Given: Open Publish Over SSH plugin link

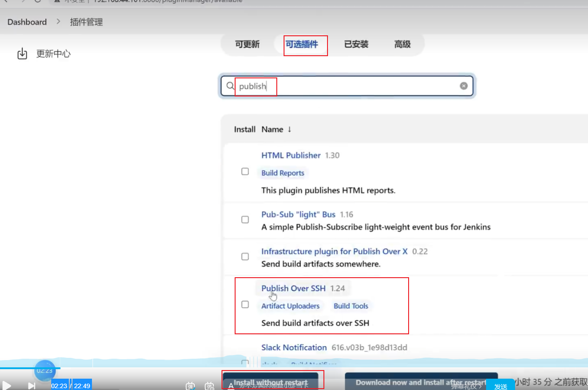Looking at the screenshot, I should tap(294, 289).
